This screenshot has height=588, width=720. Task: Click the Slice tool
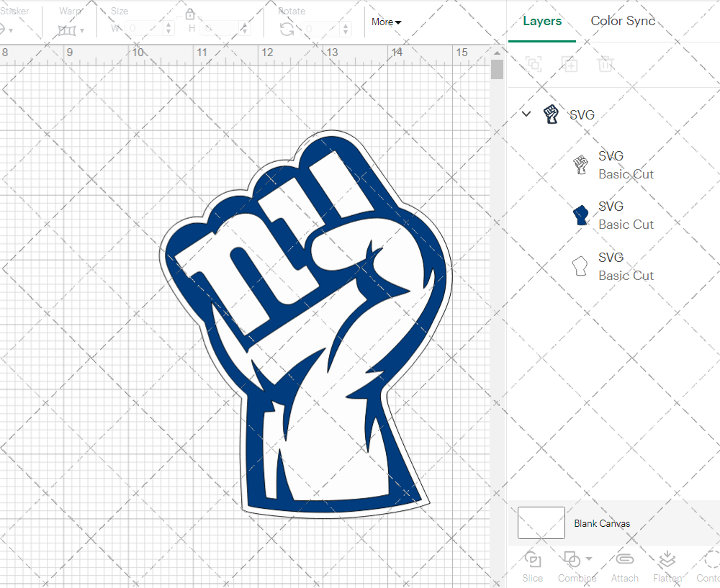(x=532, y=567)
